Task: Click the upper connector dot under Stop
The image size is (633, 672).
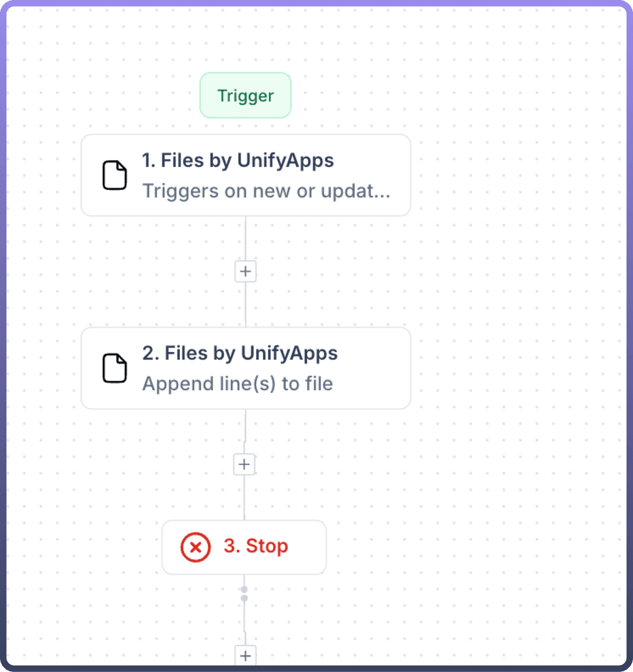Action: coord(244,589)
